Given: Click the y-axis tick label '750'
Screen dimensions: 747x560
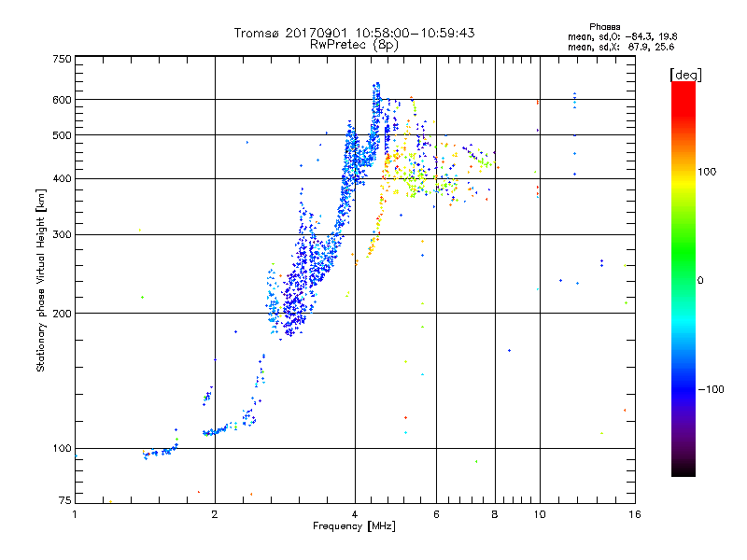Looking at the screenshot, I should (63, 59).
